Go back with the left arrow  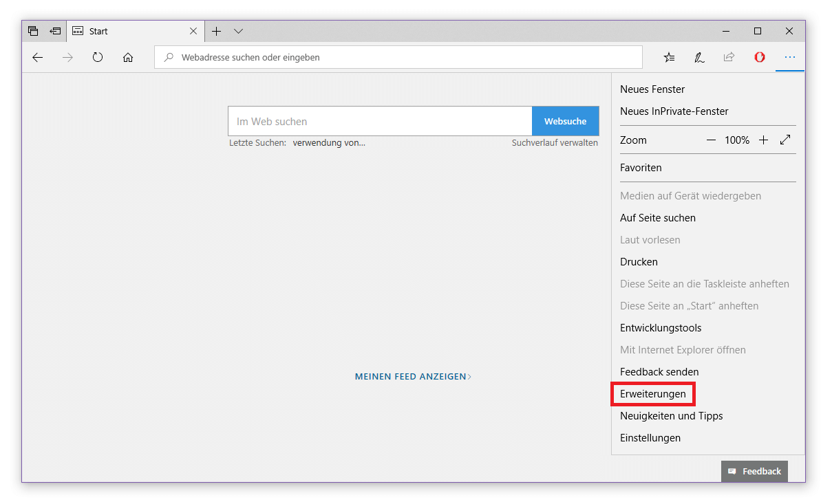38,58
